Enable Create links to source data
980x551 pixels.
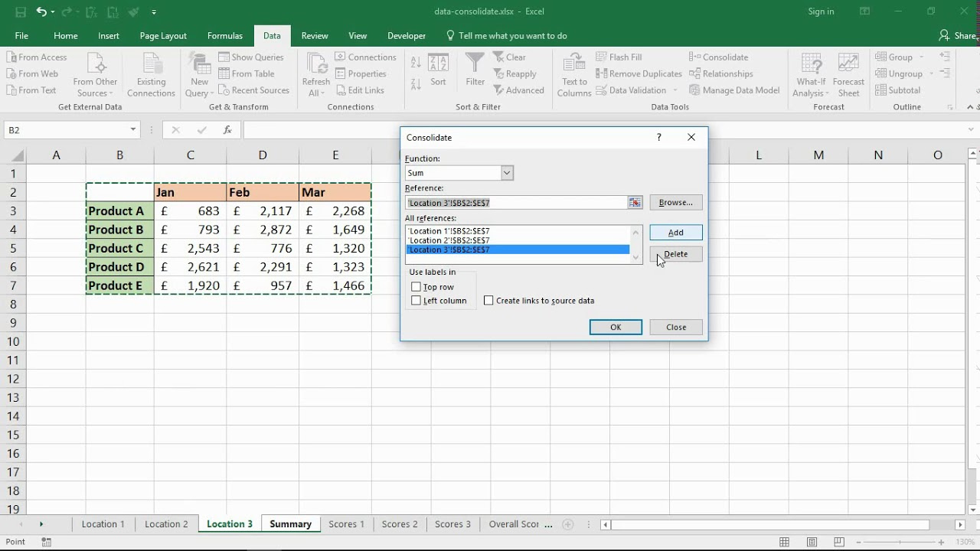coord(488,300)
